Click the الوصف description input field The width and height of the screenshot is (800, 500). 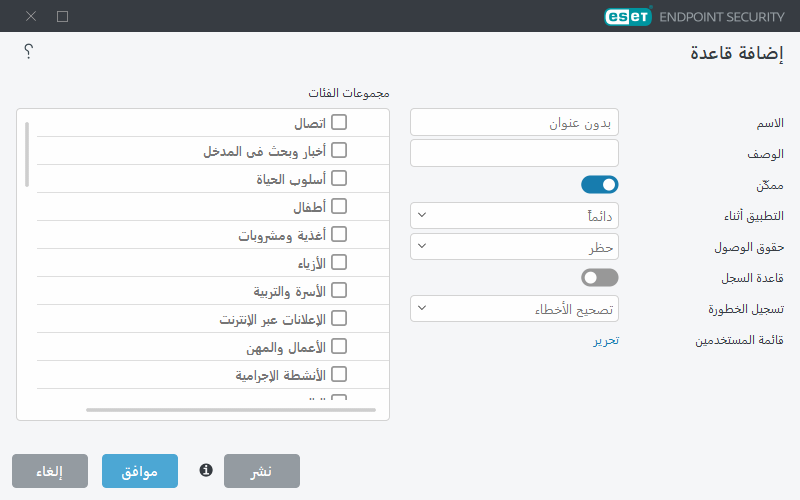pos(514,153)
